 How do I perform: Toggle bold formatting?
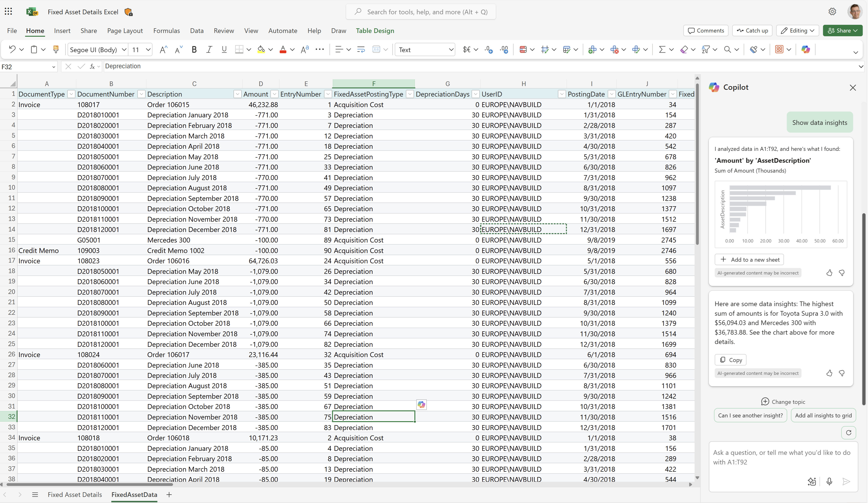tap(194, 49)
